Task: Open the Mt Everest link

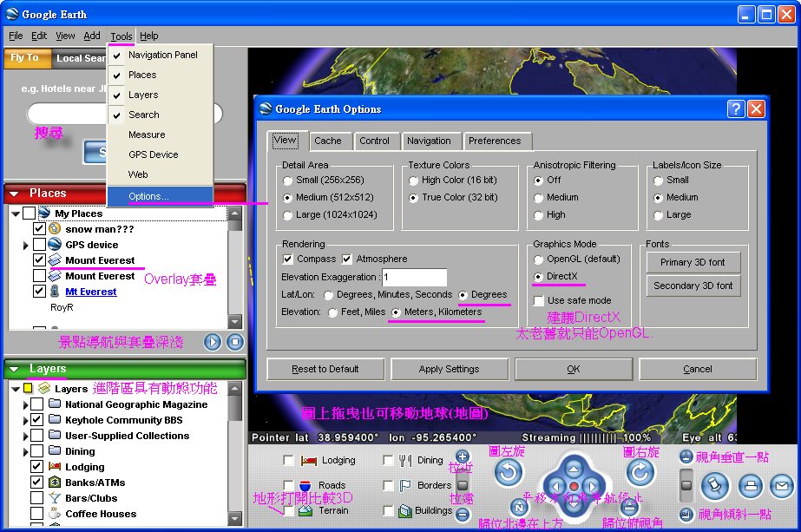Action: coord(91,292)
